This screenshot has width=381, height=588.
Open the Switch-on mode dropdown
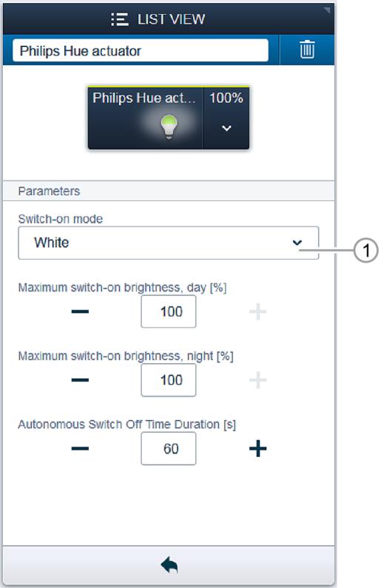click(x=169, y=243)
